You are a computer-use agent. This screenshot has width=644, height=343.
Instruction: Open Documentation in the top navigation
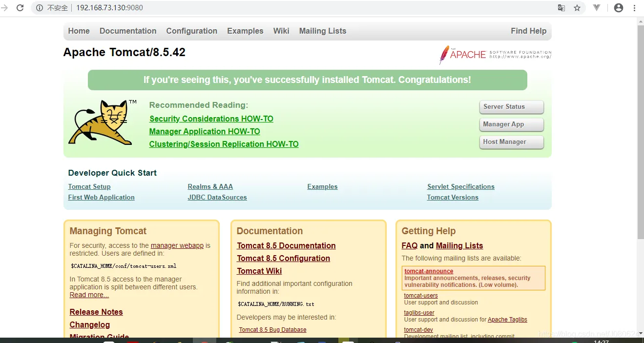click(x=128, y=31)
